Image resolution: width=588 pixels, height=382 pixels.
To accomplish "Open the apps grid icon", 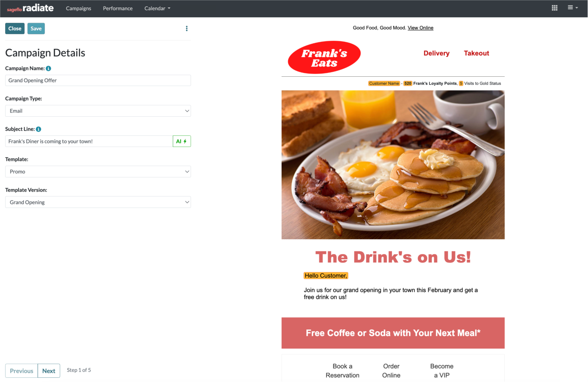I will click(x=555, y=8).
